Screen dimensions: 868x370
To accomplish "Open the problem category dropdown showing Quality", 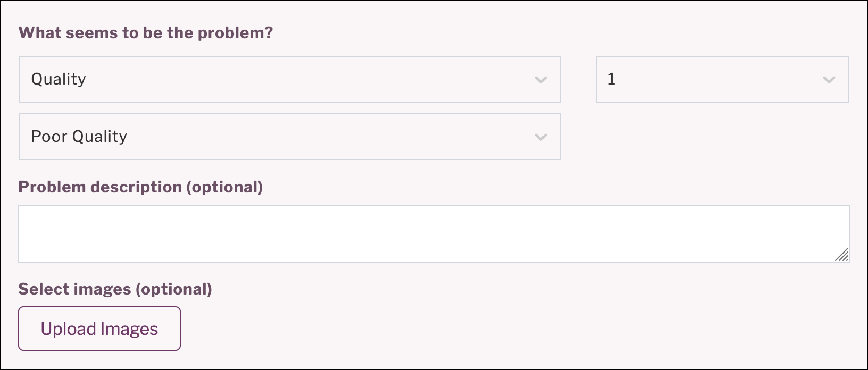I will [x=290, y=79].
